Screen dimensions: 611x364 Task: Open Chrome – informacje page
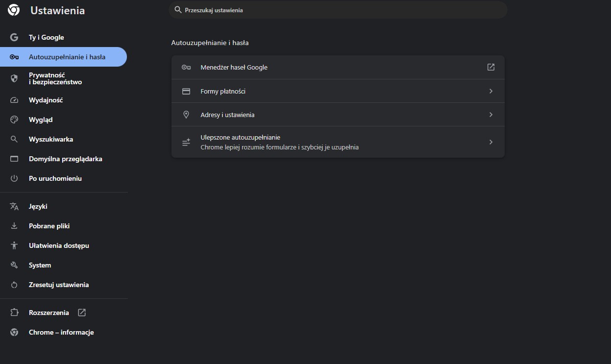tap(61, 332)
